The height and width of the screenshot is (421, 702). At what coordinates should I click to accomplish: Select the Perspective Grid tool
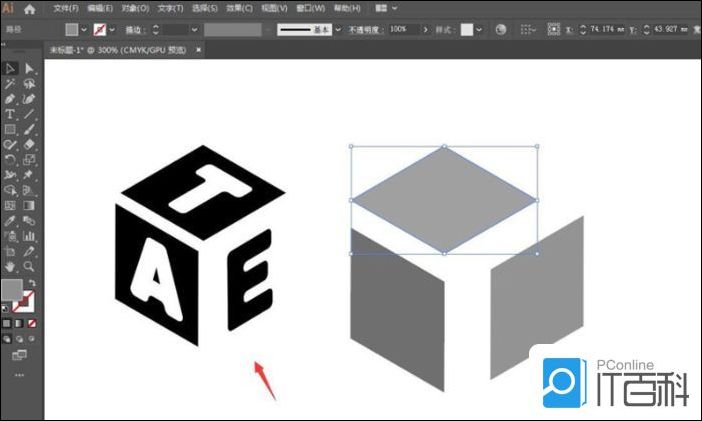(29, 190)
